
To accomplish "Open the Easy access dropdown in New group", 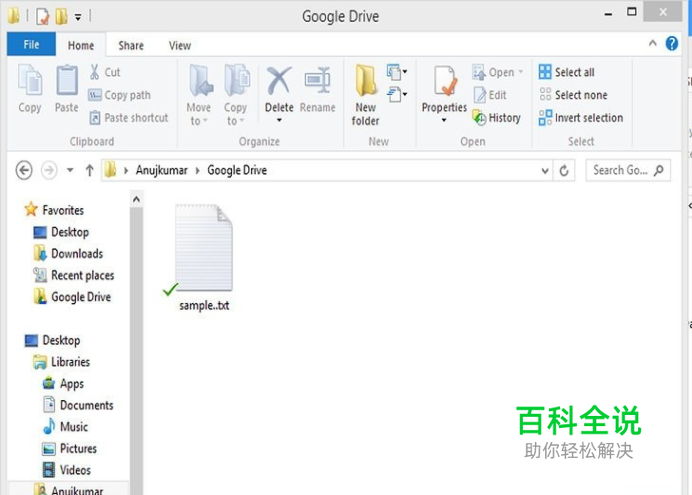I will pyautogui.click(x=396, y=94).
